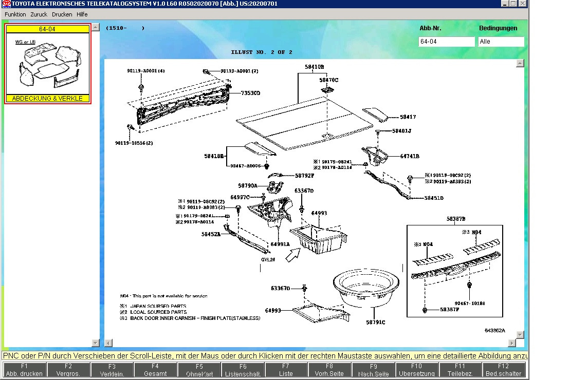Go to next page with F9 Nach.Seite
Viewport: 588px width, 380px height.
click(373, 370)
